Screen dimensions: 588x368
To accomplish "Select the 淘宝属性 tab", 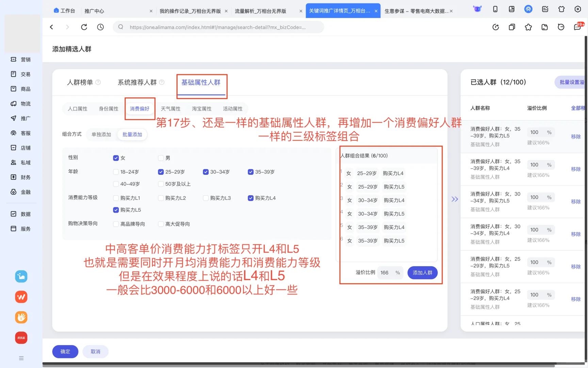I will click(201, 108).
